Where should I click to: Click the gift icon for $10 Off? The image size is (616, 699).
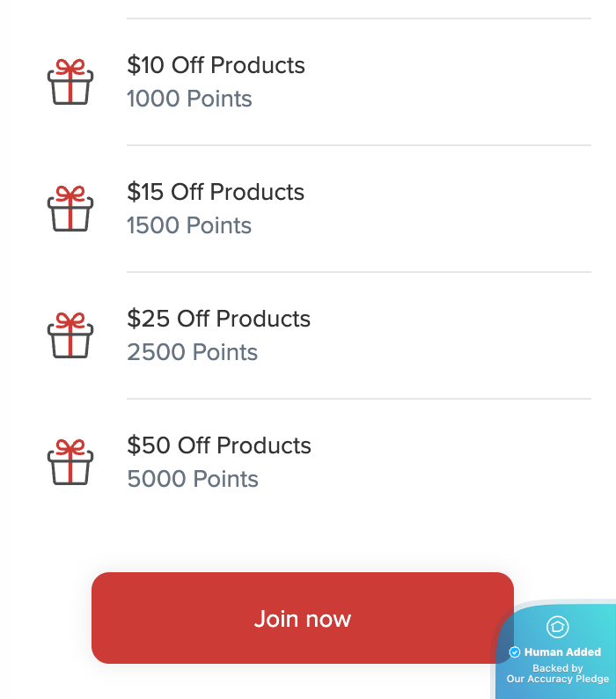pyautogui.click(x=70, y=82)
